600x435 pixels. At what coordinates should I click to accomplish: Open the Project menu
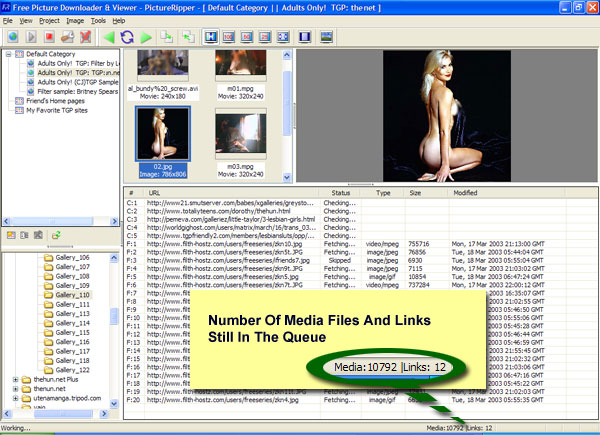pyautogui.click(x=49, y=21)
